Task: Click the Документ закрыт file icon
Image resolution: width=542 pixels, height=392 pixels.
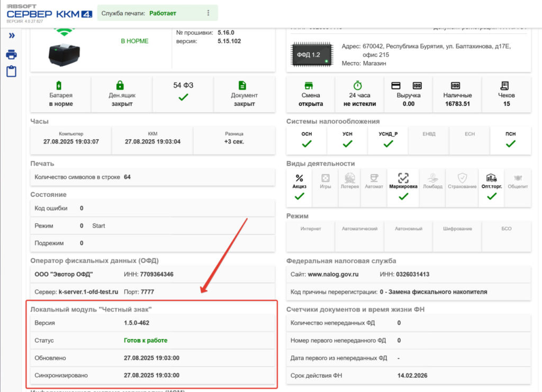Action: pos(242,85)
